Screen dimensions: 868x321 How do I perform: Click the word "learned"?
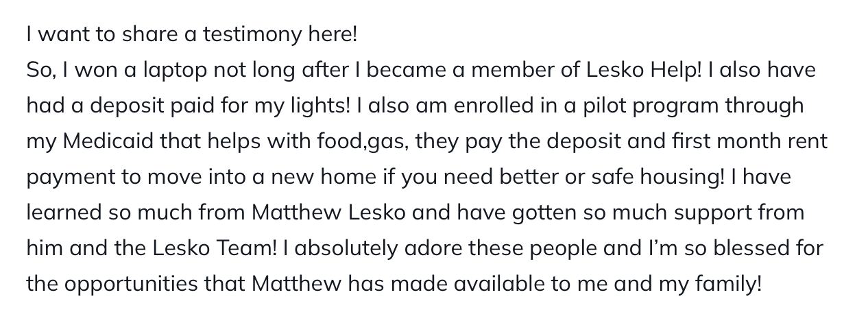64,213
